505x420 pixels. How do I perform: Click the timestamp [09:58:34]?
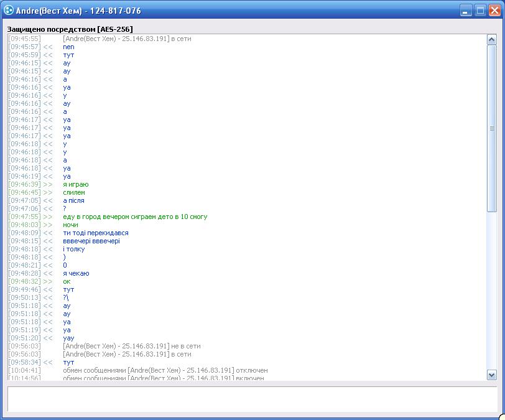pyautogui.click(x=24, y=362)
